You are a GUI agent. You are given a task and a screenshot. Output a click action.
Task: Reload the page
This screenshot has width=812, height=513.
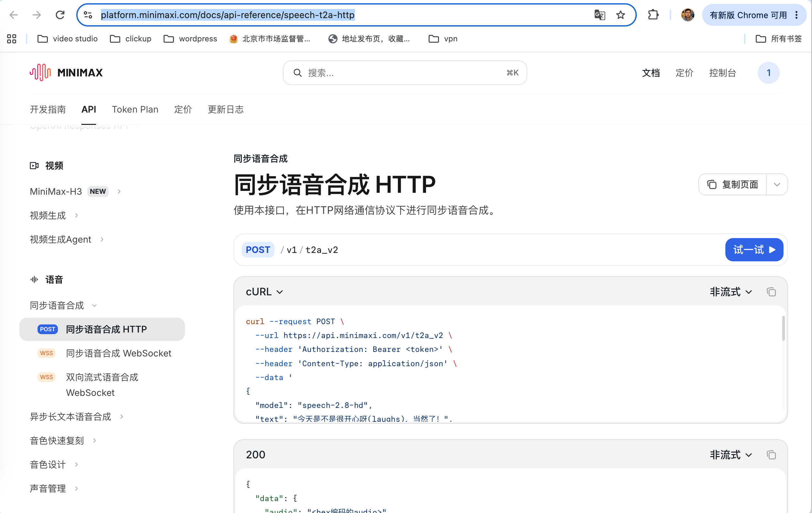coord(60,15)
